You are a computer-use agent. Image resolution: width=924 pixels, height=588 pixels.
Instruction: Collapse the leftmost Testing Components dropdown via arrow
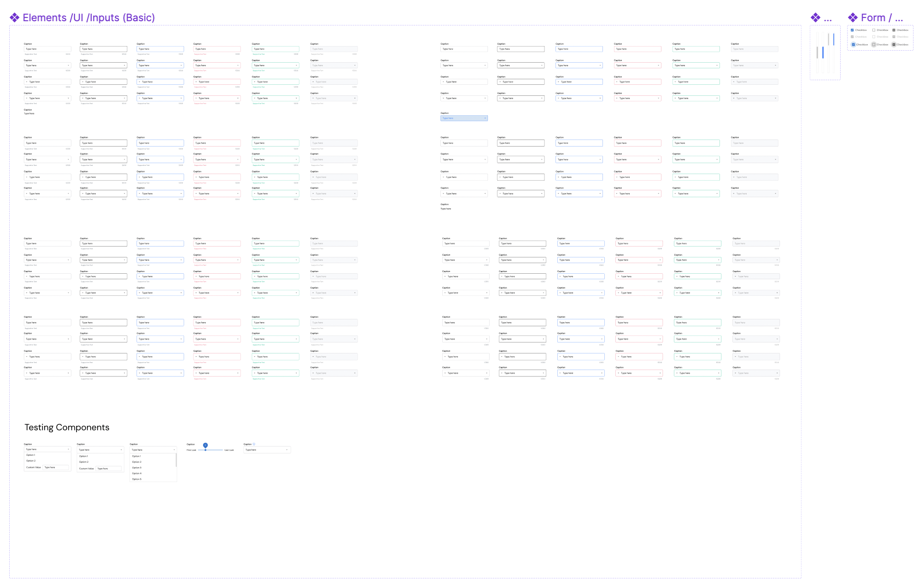coord(69,449)
